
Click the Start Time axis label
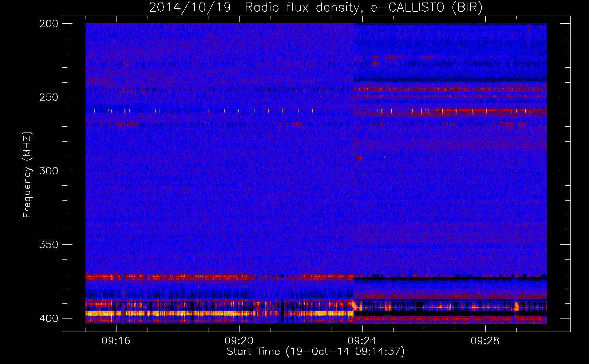click(316, 351)
